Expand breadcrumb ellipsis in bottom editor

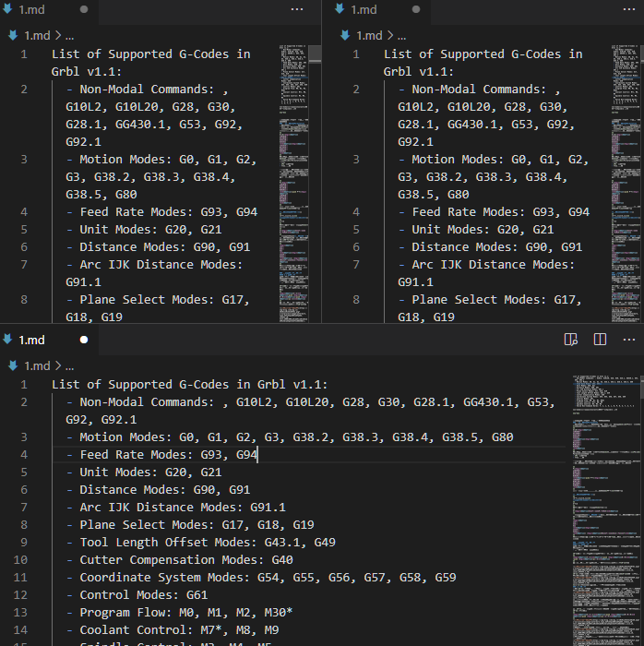(x=69, y=366)
